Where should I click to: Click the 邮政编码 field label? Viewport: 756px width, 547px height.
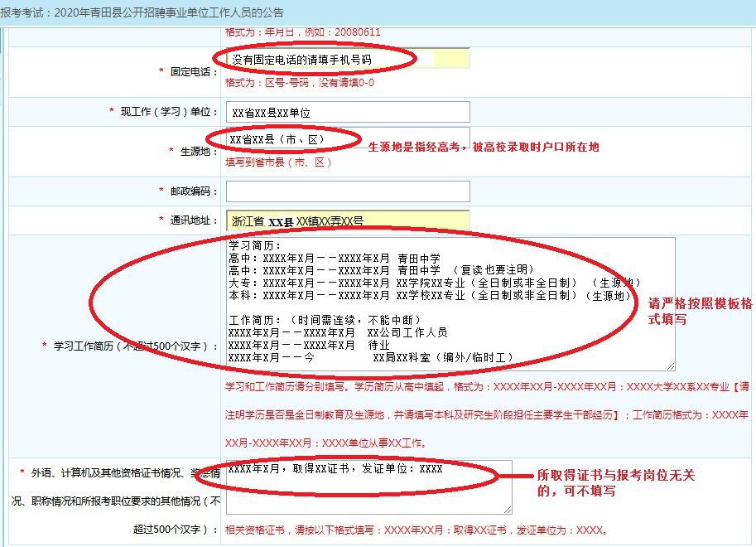point(194,191)
